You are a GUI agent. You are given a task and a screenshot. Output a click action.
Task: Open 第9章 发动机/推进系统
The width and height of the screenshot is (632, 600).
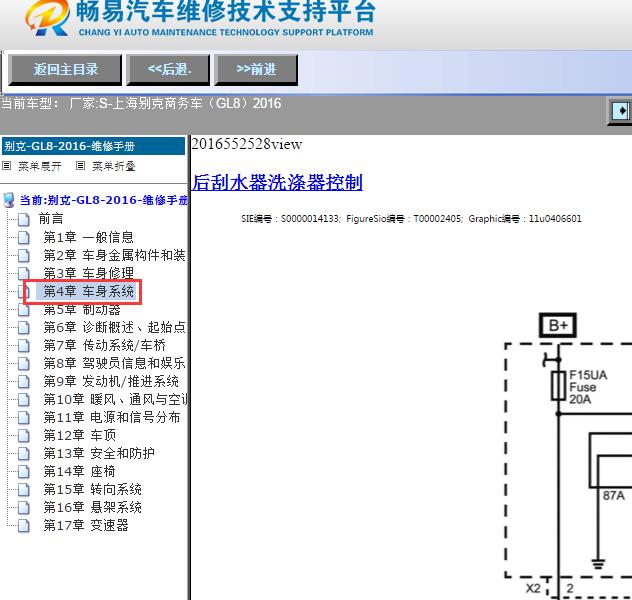pyautogui.click(x=111, y=381)
